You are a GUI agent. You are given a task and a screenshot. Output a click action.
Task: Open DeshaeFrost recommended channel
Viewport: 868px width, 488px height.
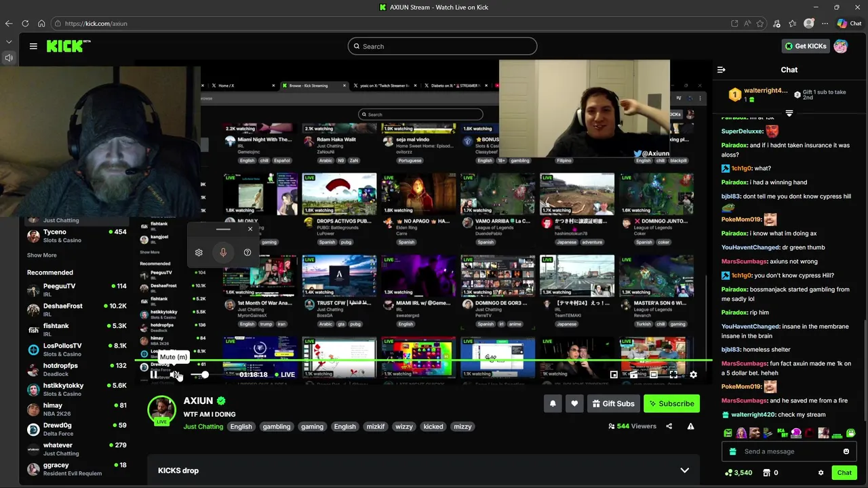pos(77,310)
